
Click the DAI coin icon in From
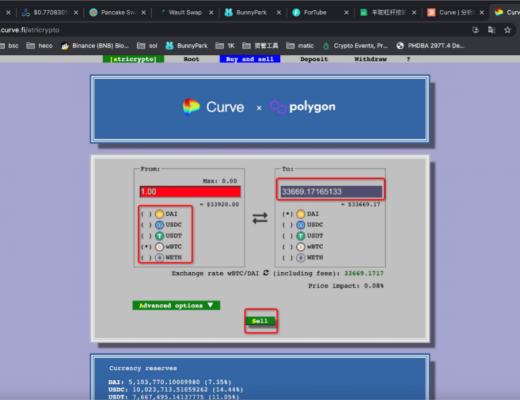point(159,214)
